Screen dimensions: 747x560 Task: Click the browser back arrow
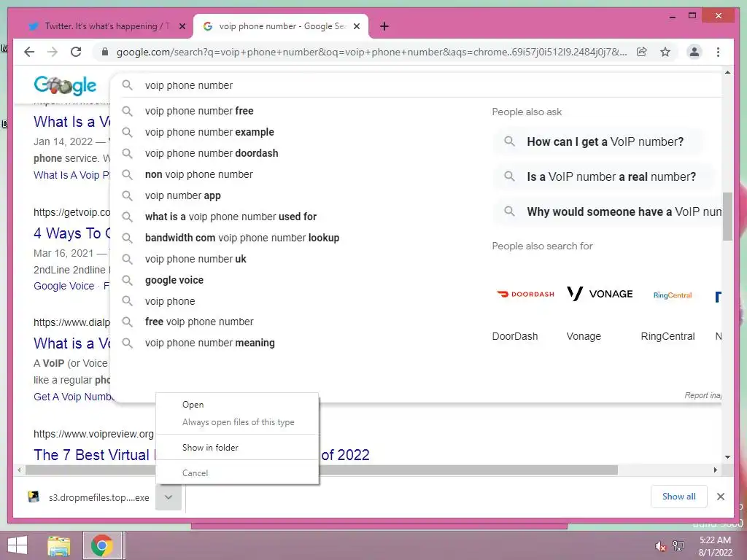[29, 52]
